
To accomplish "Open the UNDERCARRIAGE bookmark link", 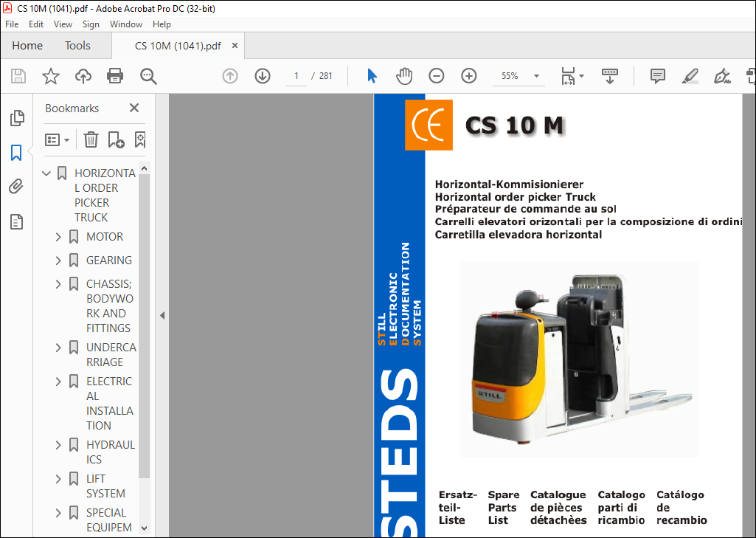I will (x=111, y=355).
